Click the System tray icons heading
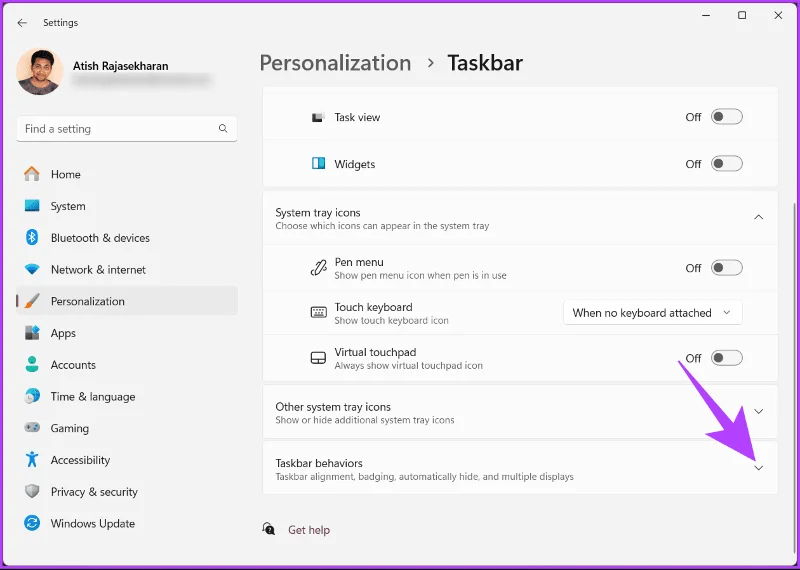The height and width of the screenshot is (570, 800). tap(318, 212)
